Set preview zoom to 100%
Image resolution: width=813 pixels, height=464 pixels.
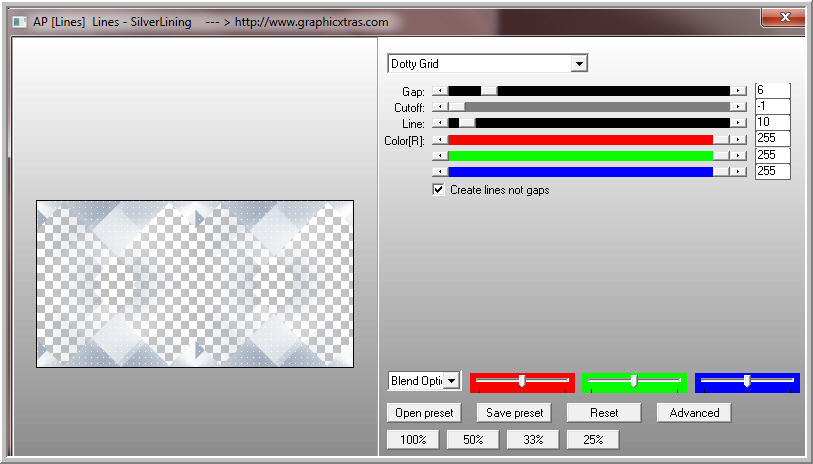click(x=413, y=440)
